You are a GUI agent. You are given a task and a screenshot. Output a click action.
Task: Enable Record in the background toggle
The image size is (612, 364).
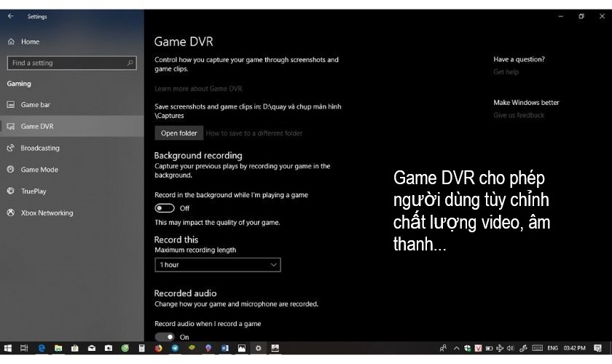(165, 208)
